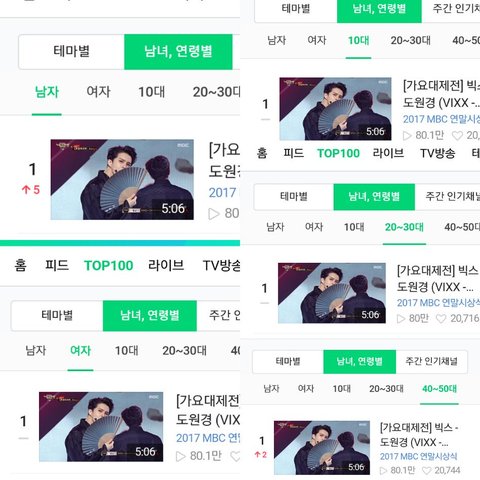This screenshot has height=480, width=480.
Task: Open 2017 MBC 연말시상식 link in 40~50대 panel
Action: [419, 456]
